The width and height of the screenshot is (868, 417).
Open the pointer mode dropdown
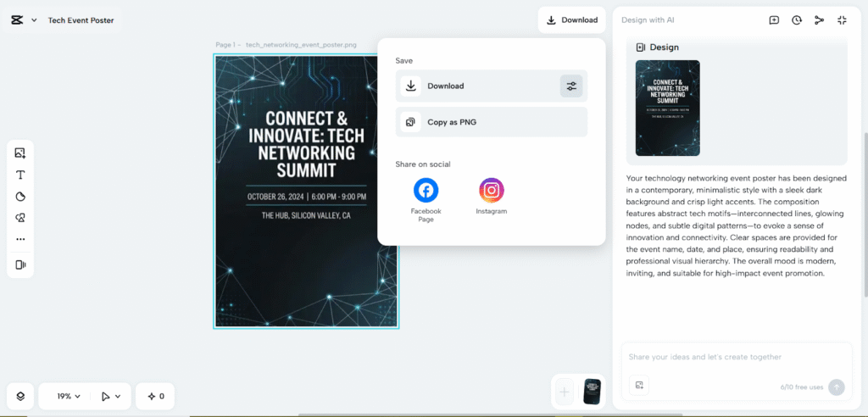(111, 396)
